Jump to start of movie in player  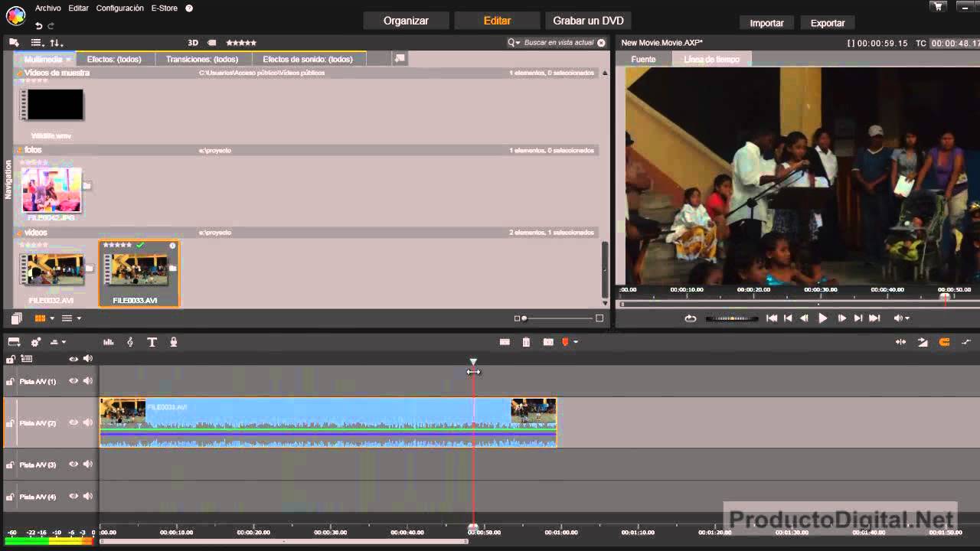(772, 318)
